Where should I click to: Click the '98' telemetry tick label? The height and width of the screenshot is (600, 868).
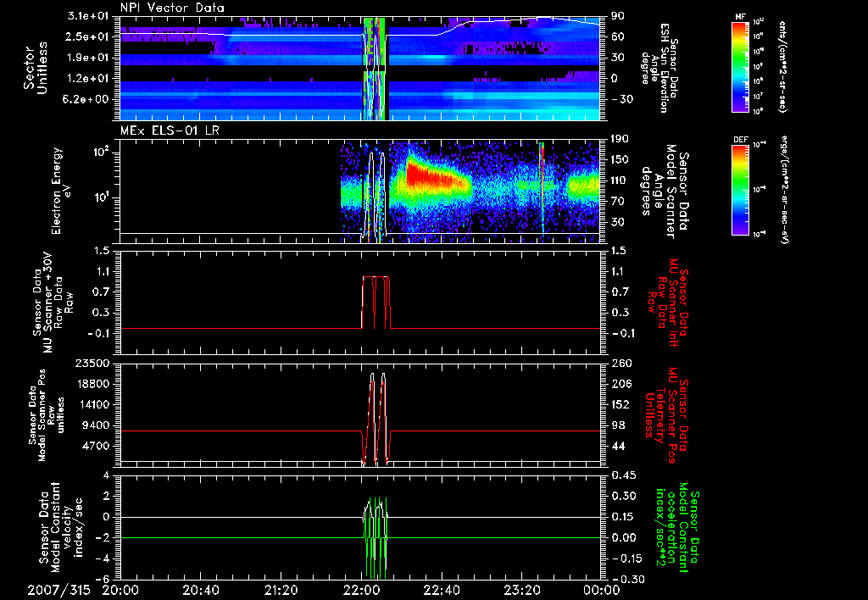617,425
